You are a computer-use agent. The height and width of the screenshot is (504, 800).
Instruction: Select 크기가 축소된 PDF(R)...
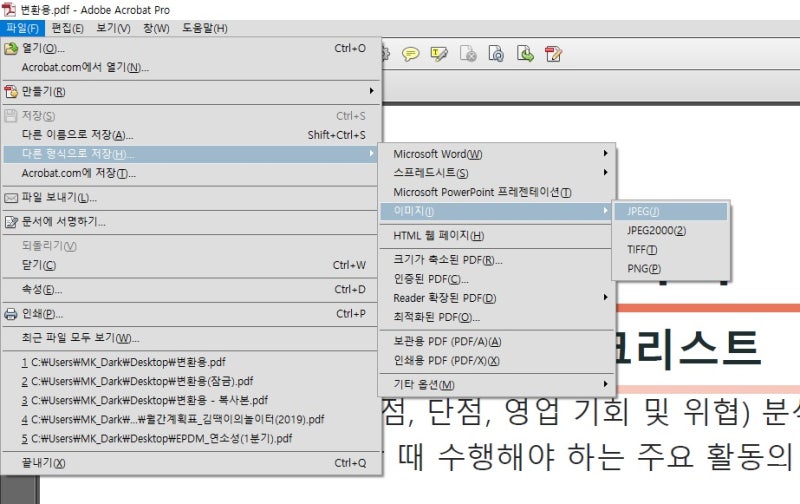point(497,260)
